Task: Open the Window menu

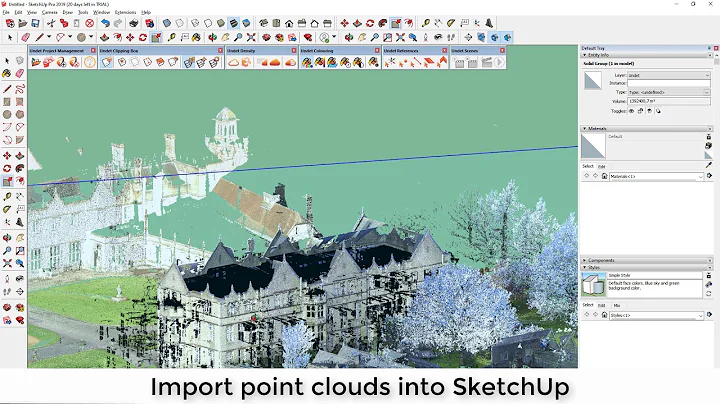Action: click(x=101, y=12)
